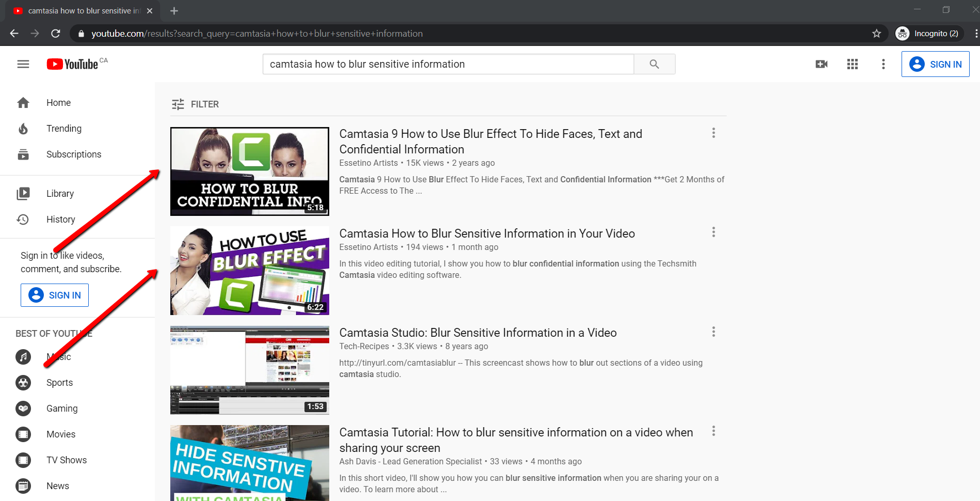The height and width of the screenshot is (501, 980).
Task: Click the SIGN IN button in sidebar
Action: click(x=55, y=295)
